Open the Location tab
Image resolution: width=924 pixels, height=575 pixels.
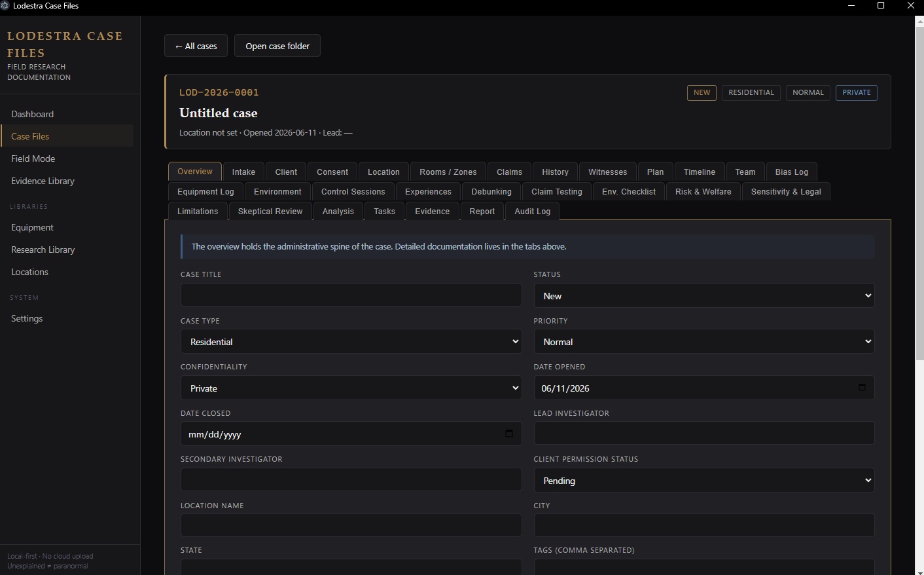click(x=383, y=172)
